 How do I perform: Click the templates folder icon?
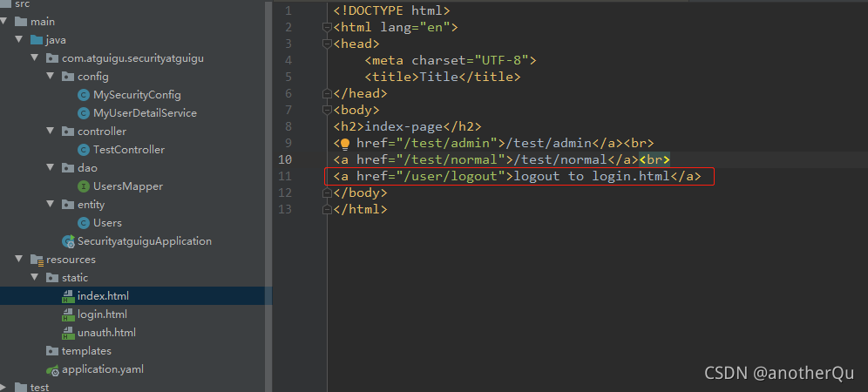pos(52,350)
